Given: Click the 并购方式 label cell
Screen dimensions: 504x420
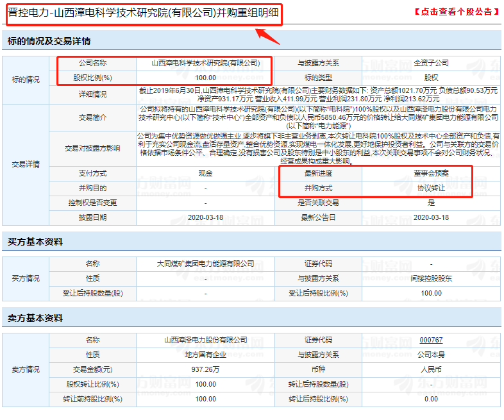Looking at the screenshot, I should click(318, 189).
